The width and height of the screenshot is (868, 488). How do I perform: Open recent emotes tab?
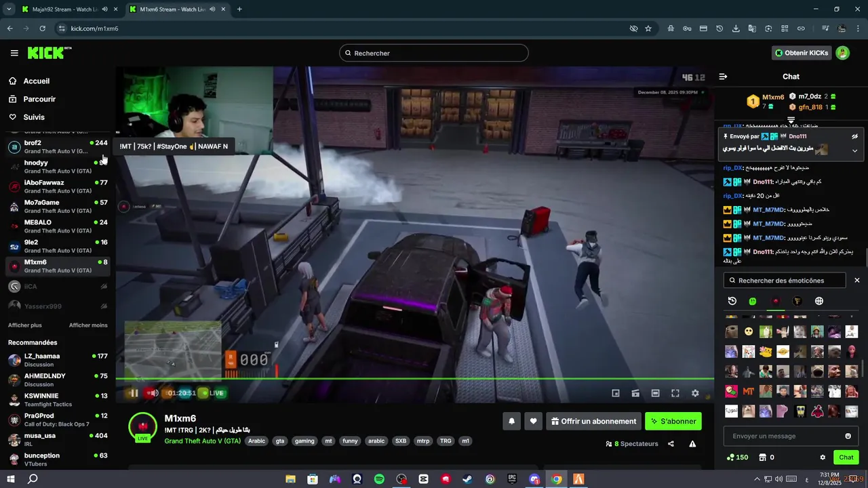tap(732, 301)
